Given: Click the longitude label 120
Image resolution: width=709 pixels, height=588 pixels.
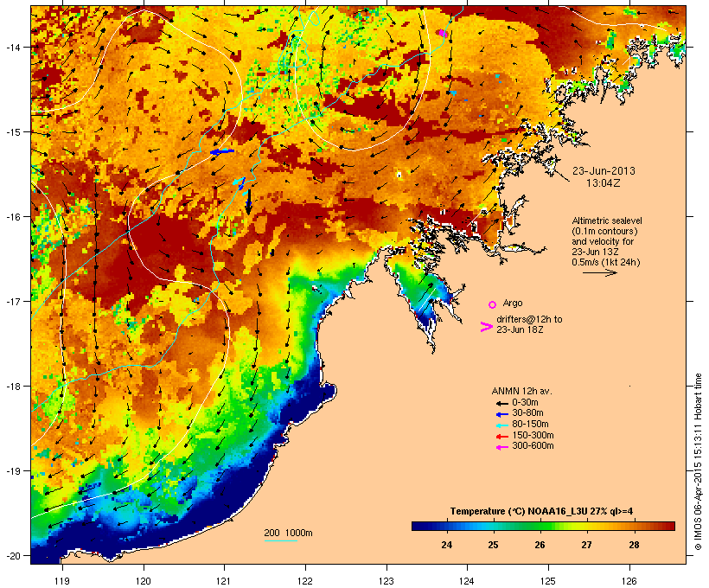Looking at the screenshot, I should pyautogui.click(x=144, y=581).
